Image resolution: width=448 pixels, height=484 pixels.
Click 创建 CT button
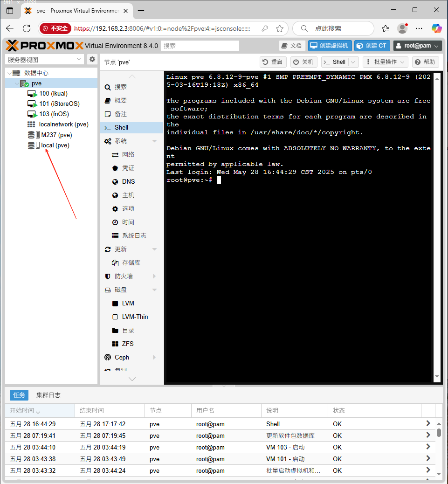[372, 46]
